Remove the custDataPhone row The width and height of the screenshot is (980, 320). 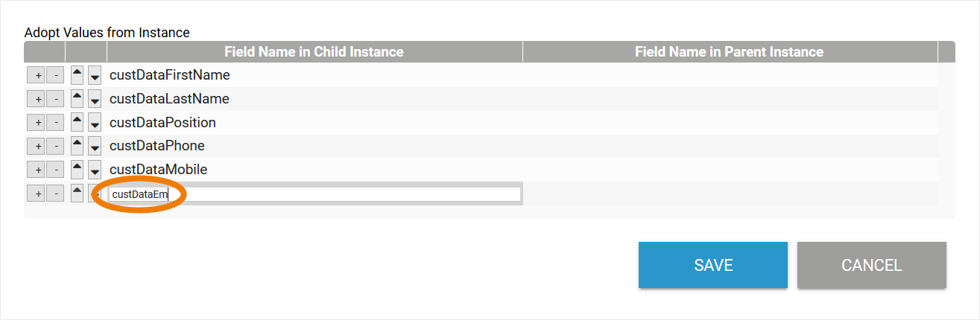pos(55,147)
